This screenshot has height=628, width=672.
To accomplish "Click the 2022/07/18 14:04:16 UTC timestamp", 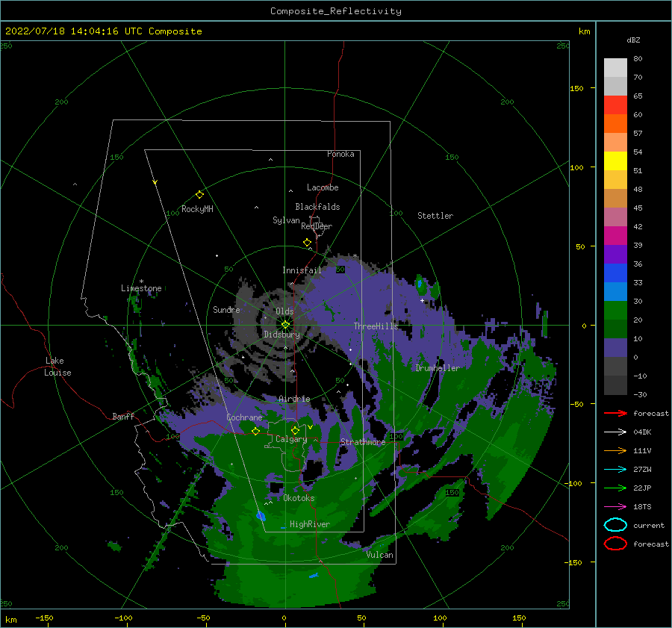I will click(103, 31).
